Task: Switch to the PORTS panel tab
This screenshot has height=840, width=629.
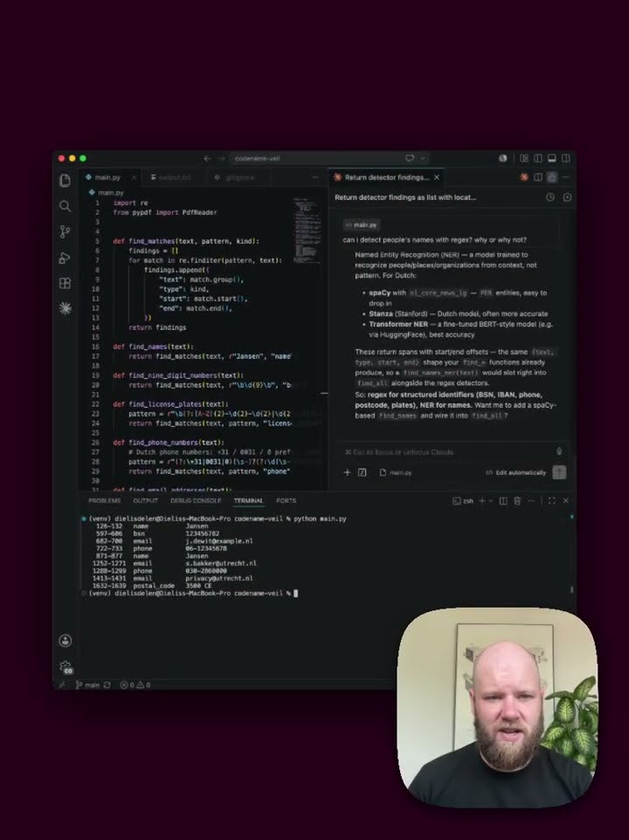Action: (286, 501)
